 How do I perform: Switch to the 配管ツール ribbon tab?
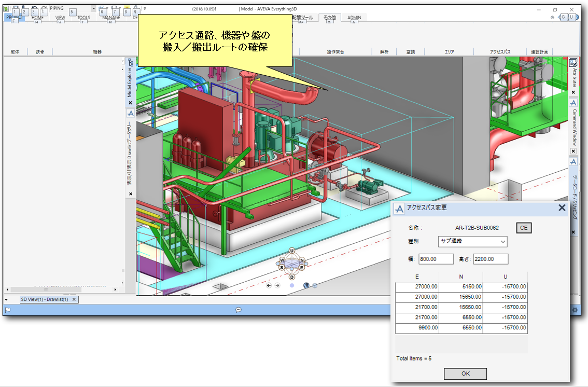click(x=303, y=17)
